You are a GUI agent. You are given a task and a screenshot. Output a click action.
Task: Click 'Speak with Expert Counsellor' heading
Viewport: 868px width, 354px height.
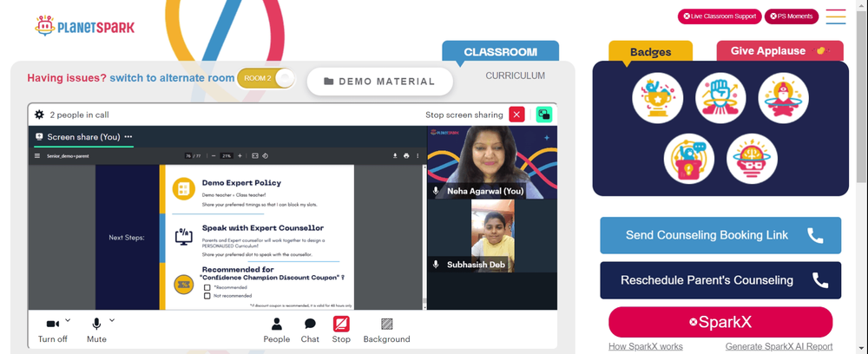point(263,228)
